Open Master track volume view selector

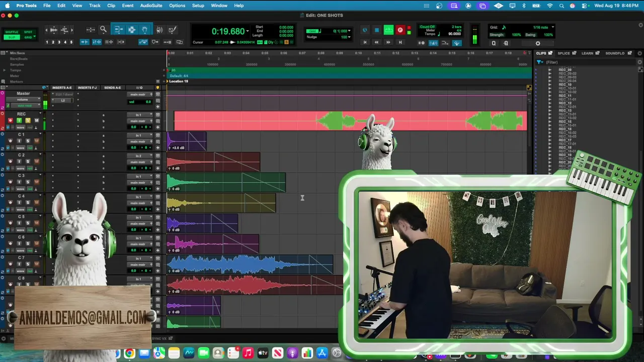(x=23, y=100)
